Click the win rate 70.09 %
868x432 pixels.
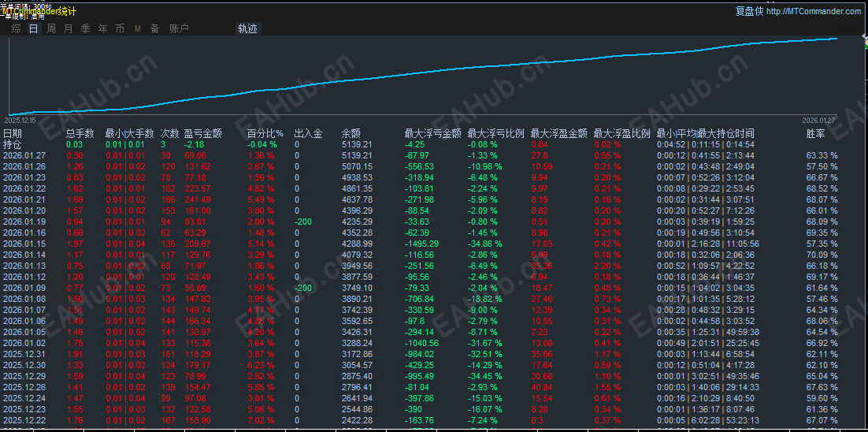click(822, 255)
